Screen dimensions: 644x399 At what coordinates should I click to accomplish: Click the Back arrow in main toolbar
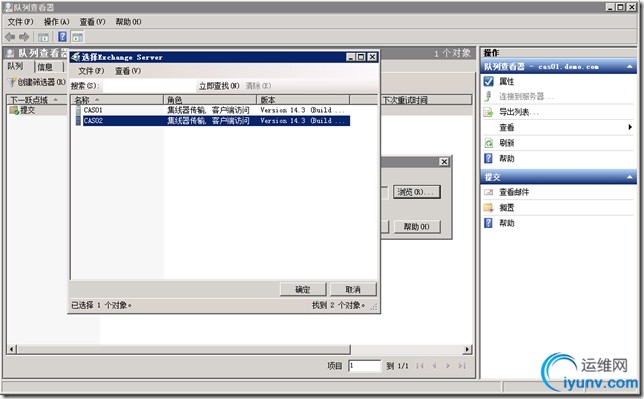click(10, 37)
